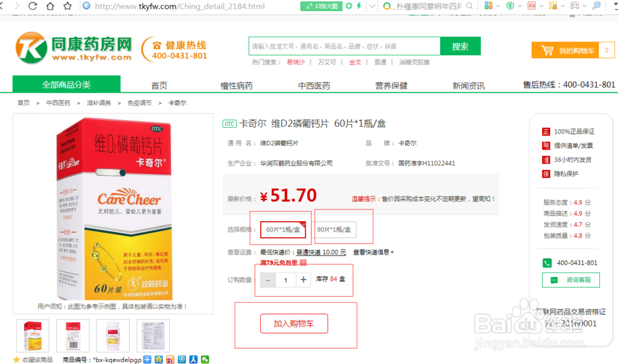
Task: Click the green 搜索 search button
Action: pyautogui.click(x=460, y=46)
